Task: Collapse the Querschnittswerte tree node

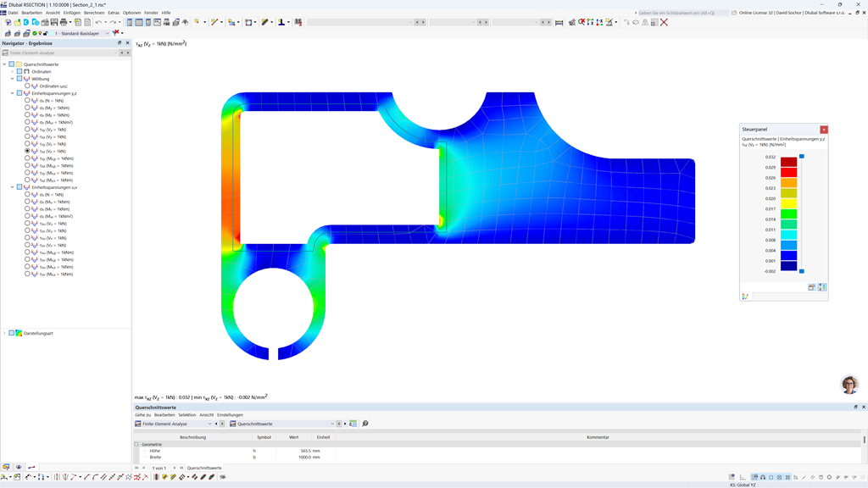Action: point(4,64)
